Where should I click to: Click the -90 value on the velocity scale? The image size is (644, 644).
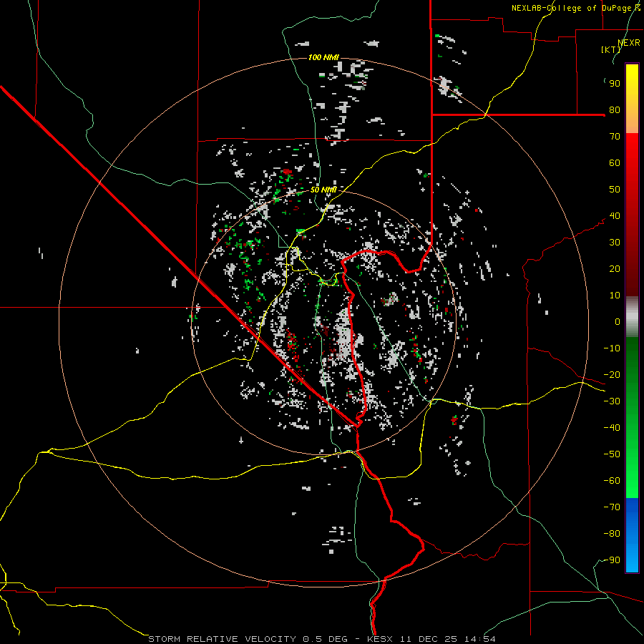[x=612, y=560]
